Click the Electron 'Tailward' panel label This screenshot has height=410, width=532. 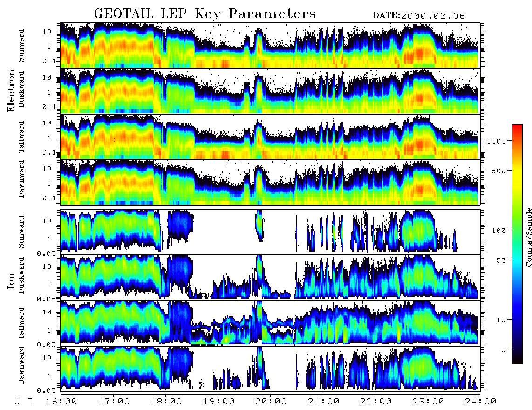coord(21,137)
